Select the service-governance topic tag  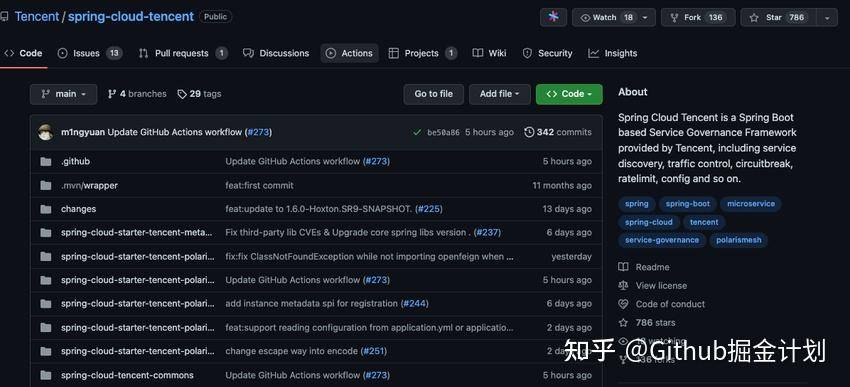click(662, 240)
